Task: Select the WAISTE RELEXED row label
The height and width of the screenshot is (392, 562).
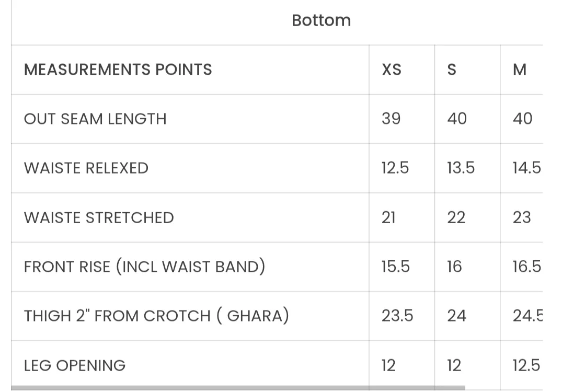Action: [x=86, y=168]
